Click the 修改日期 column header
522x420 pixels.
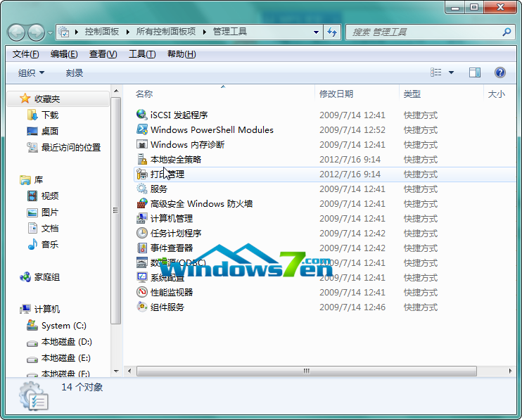pyautogui.click(x=336, y=94)
